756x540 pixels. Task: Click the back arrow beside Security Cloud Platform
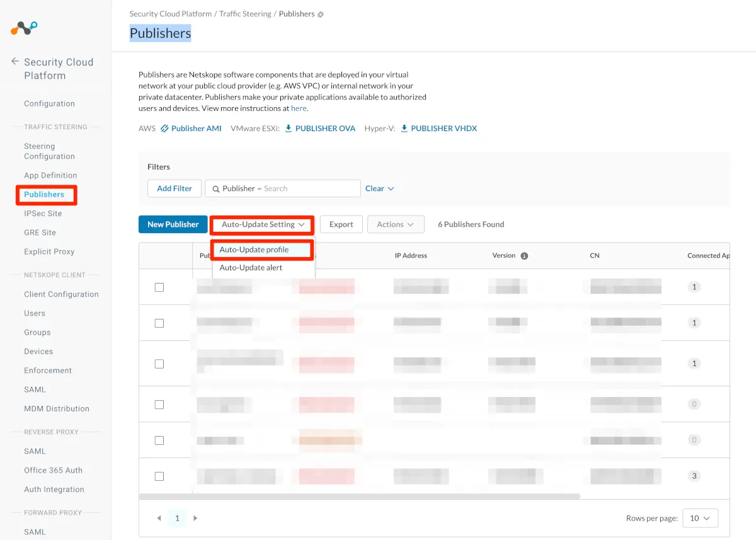click(x=15, y=62)
